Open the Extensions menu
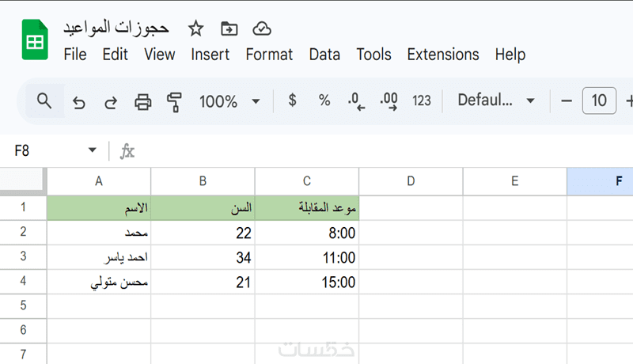Viewport: 633px width, 364px height. (442, 55)
